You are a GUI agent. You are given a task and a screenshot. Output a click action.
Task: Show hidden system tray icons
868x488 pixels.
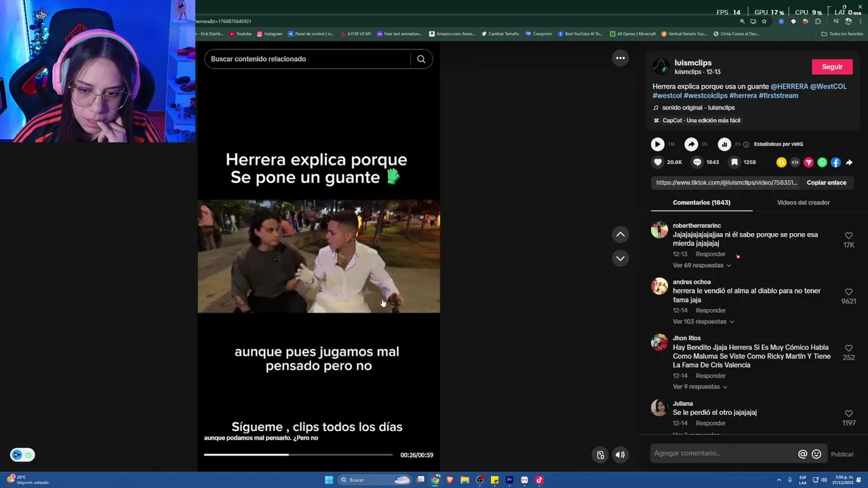click(x=778, y=480)
